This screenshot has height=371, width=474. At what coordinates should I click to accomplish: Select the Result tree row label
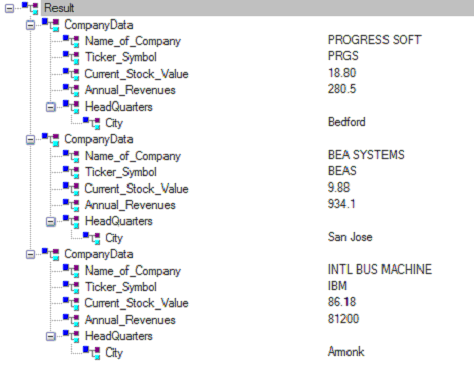(59, 8)
